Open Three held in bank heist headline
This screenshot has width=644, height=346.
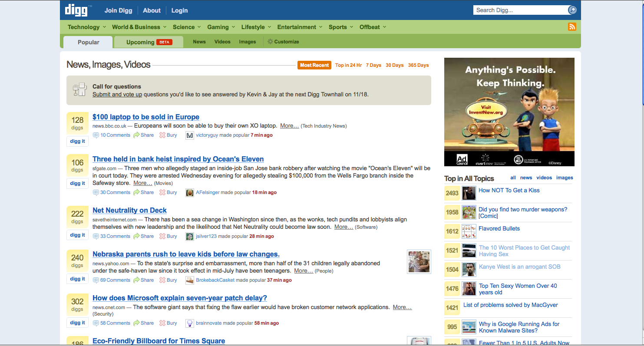[x=178, y=159]
